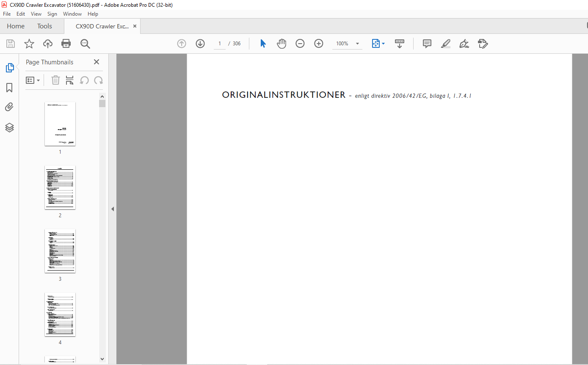Screen dimensions: 588x365
Task: Close the CX90D document tab
Action: click(135, 26)
